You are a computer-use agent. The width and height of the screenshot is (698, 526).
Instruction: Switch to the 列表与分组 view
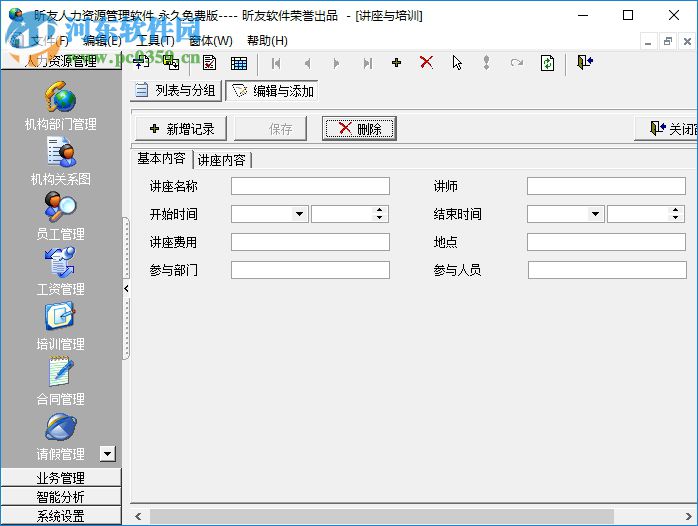176,91
